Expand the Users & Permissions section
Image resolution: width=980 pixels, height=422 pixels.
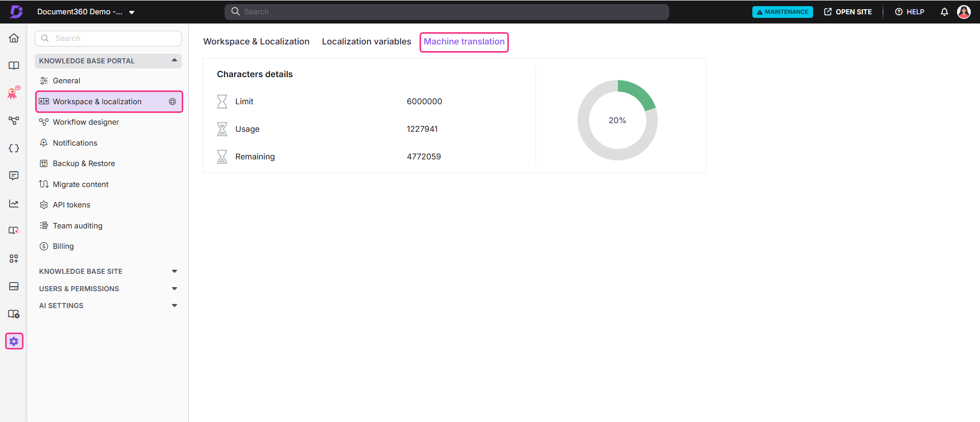point(174,289)
